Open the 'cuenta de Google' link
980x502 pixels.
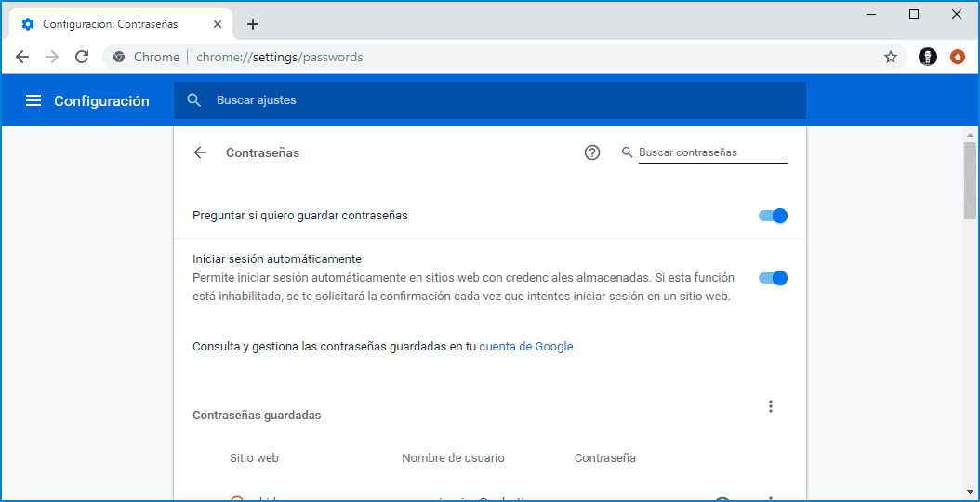click(526, 347)
